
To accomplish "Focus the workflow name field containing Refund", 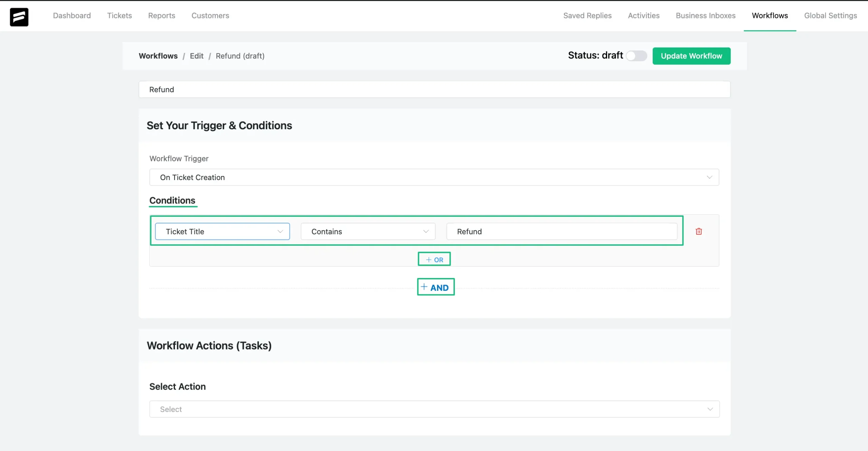I will pos(434,90).
